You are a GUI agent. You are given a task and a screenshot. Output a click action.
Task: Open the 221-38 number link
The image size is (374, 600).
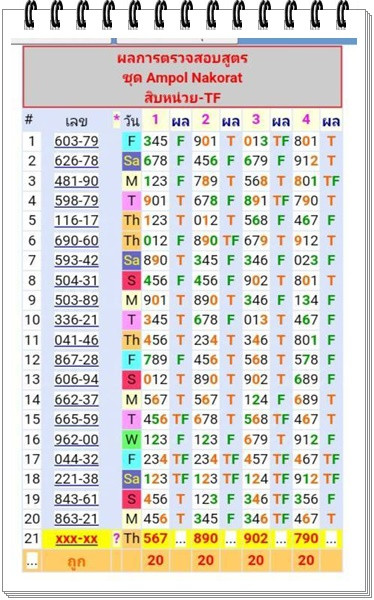click(x=76, y=479)
